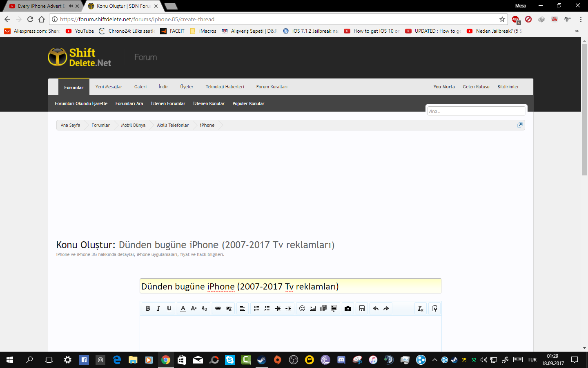Open the Yeni Mesajlar tab
Image resolution: width=588 pixels, height=368 pixels.
pyautogui.click(x=109, y=87)
